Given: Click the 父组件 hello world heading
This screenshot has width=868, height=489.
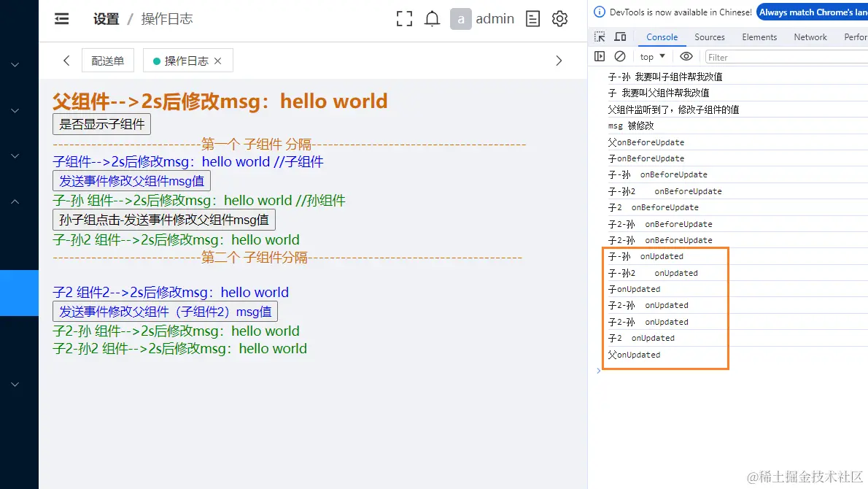Looking at the screenshot, I should [x=220, y=101].
